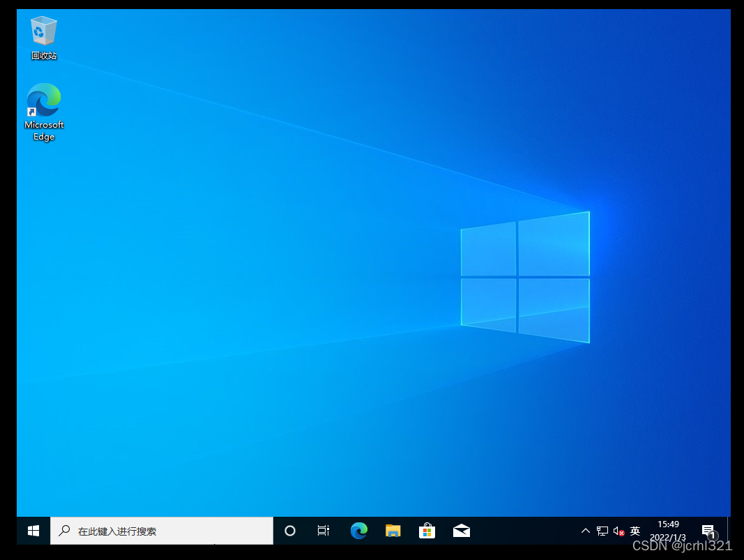Viewport: 744px width, 560px height.
Task: Click the taskbar search box
Action: coord(162,531)
